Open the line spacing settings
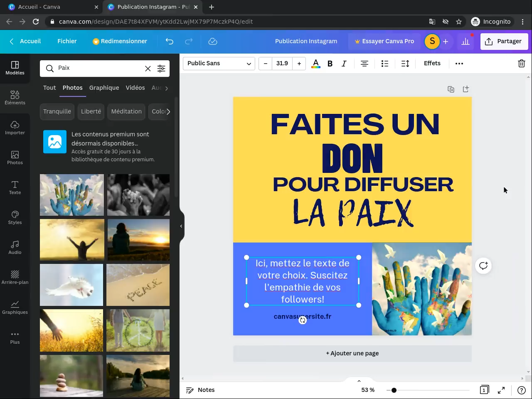 [405, 64]
